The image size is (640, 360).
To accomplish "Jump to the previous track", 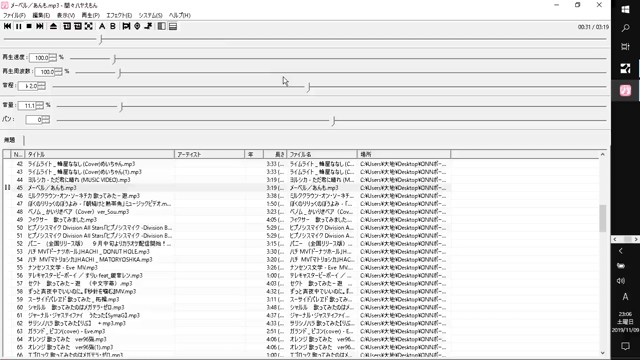I will click(7, 26).
